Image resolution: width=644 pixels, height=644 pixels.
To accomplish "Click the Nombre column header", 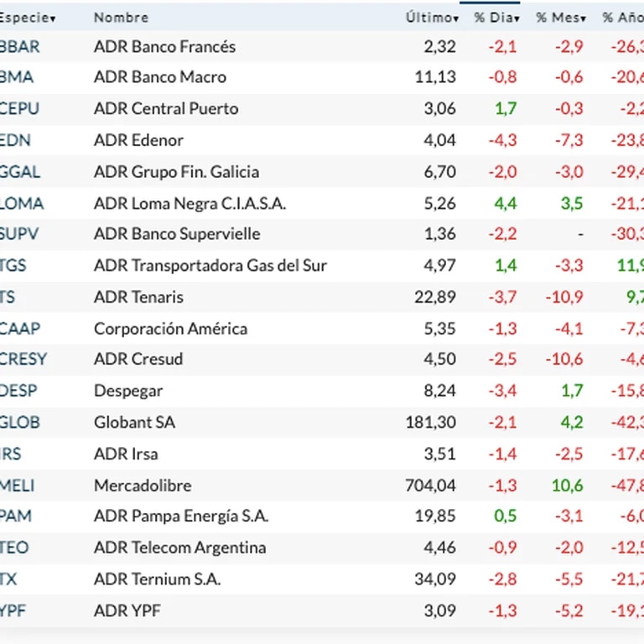I will click(121, 18).
